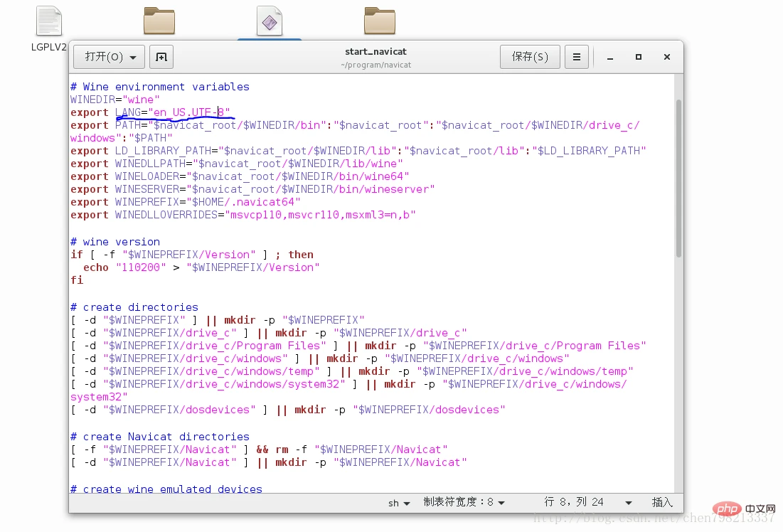The width and height of the screenshot is (783, 532).
Task: Select the desktop folder icon right of the script file icon
Action: coord(380,21)
